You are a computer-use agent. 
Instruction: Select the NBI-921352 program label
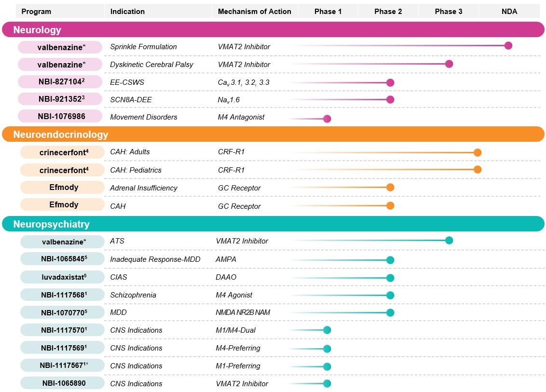[60, 99]
